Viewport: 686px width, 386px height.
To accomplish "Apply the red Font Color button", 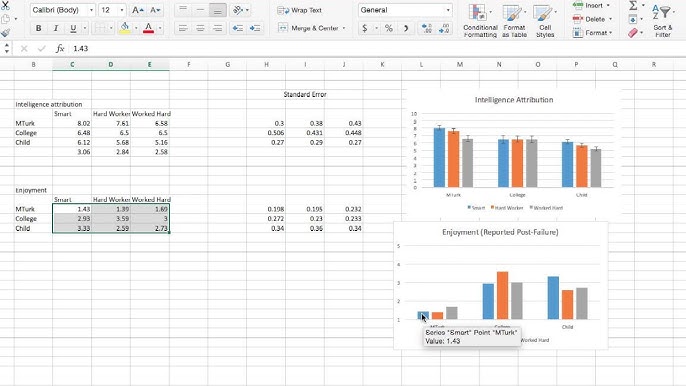I will 148,28.
